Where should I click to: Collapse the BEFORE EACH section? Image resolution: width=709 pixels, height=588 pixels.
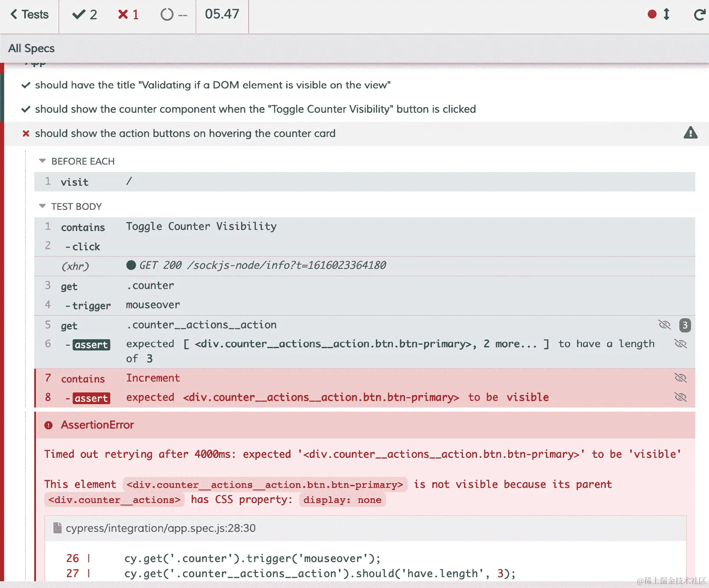83,161
